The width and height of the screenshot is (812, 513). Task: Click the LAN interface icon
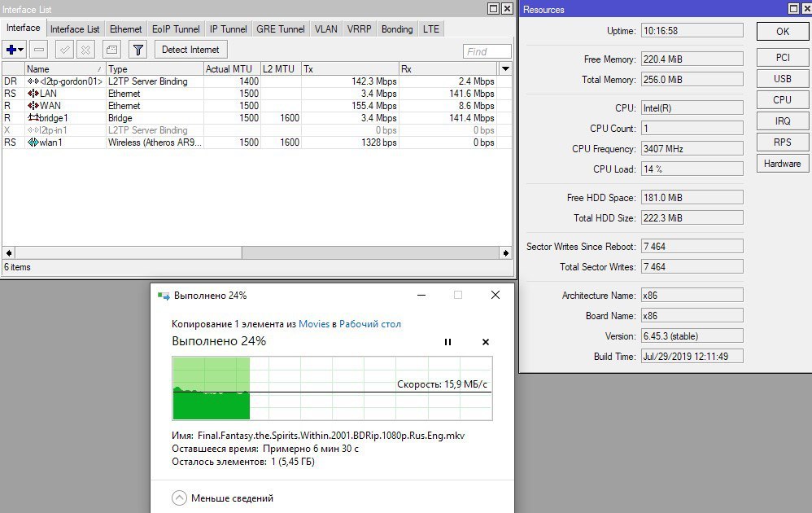(33, 94)
